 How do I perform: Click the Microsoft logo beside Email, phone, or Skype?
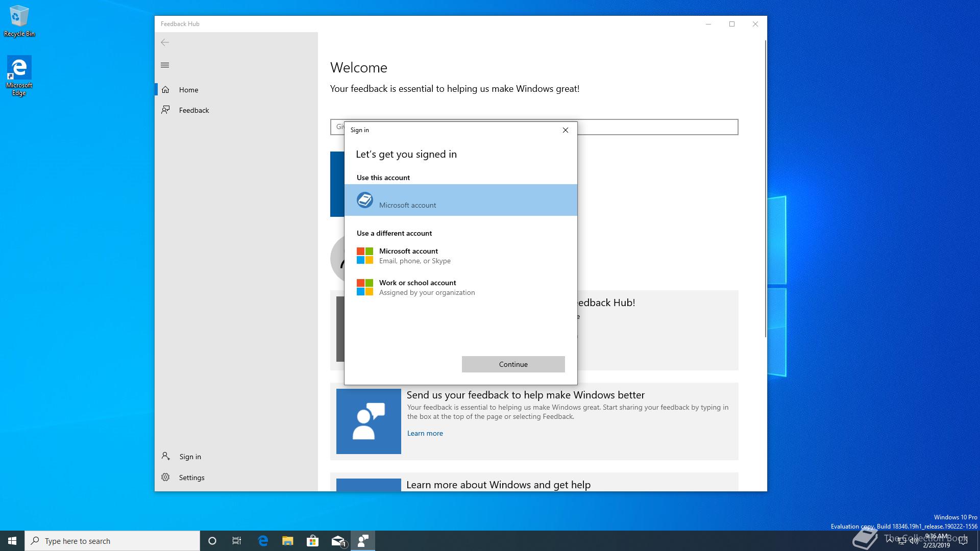click(365, 256)
